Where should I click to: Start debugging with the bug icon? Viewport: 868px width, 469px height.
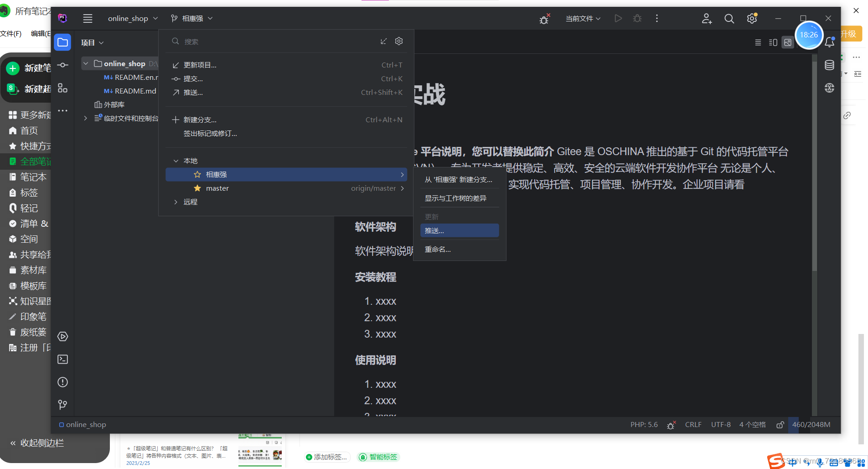(637, 18)
